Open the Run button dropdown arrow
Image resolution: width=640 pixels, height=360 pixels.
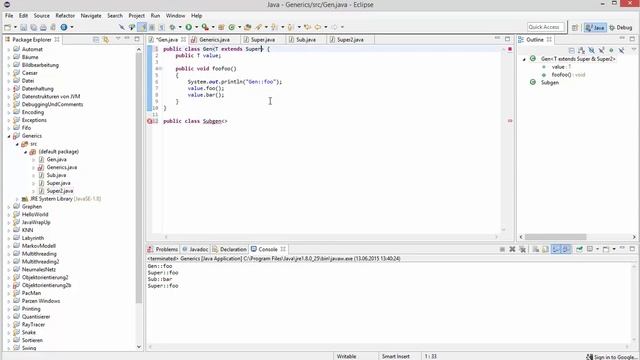[196, 27]
